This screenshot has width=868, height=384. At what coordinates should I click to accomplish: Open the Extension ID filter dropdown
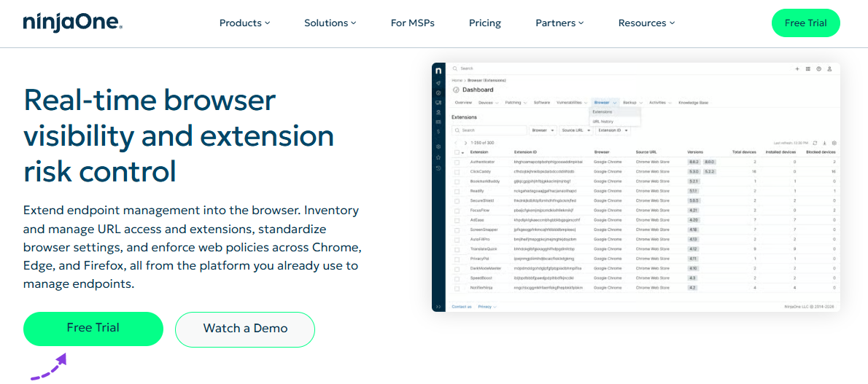pos(613,130)
